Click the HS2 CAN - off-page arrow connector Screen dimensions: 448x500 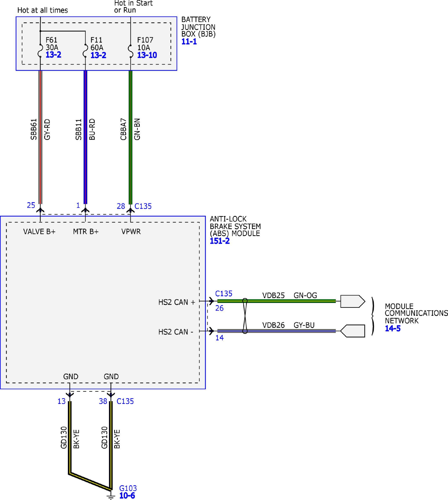353,331
